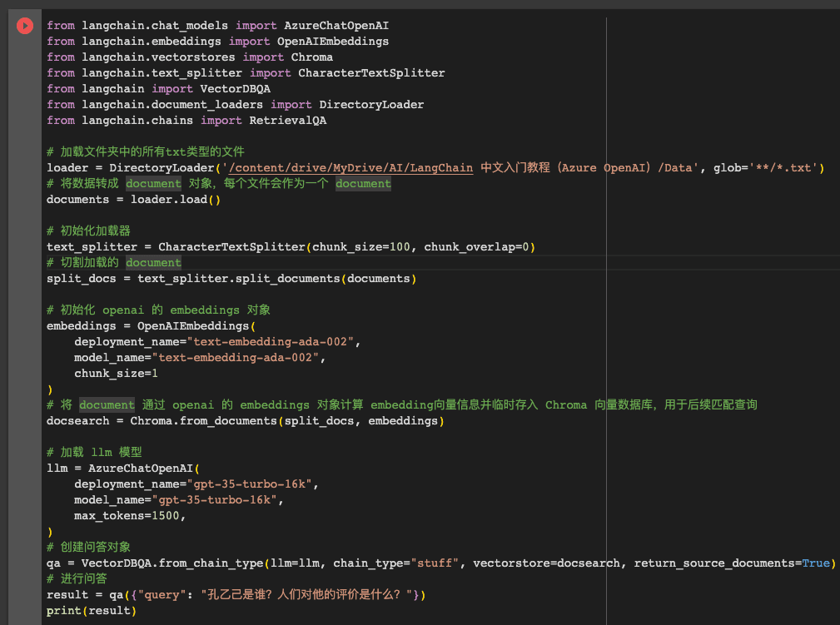
Task: Click the glob='**/*.txt' argument
Action: (766, 167)
